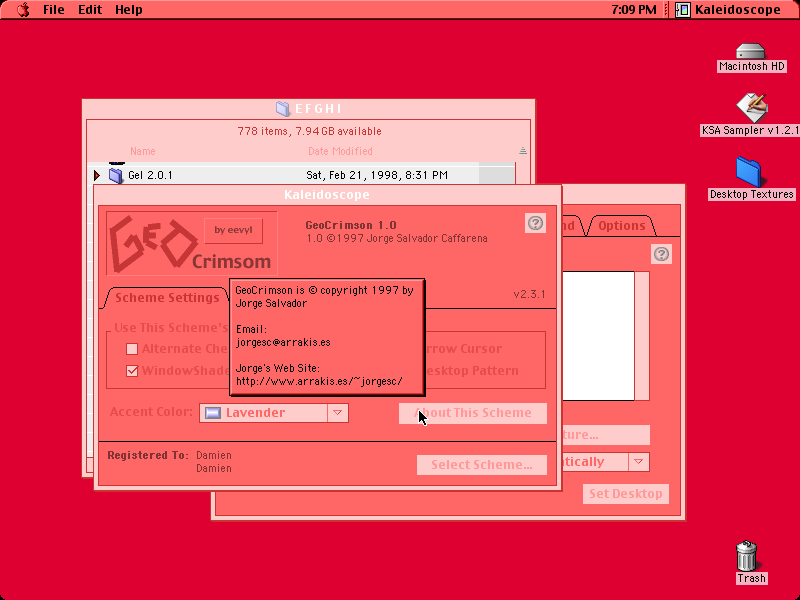Click the Select Scheme... button
800x600 pixels.
click(482, 465)
